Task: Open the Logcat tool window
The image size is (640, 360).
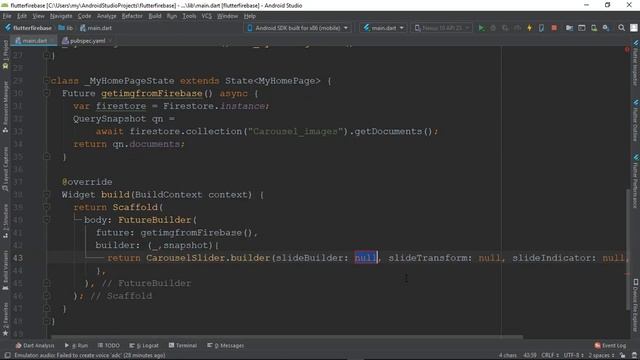Action: pyautogui.click(x=144, y=345)
